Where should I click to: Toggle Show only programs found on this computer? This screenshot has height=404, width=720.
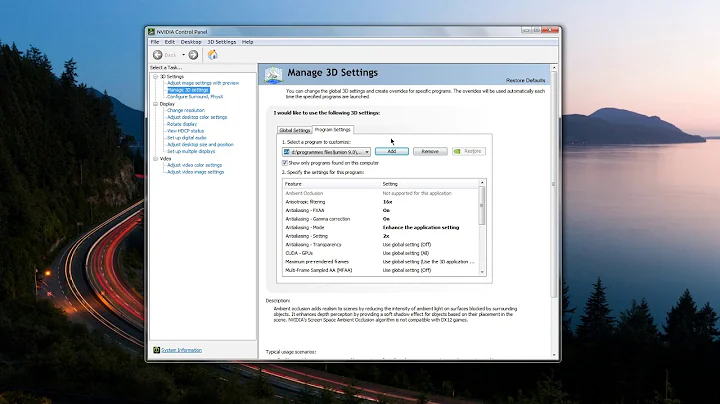285,163
